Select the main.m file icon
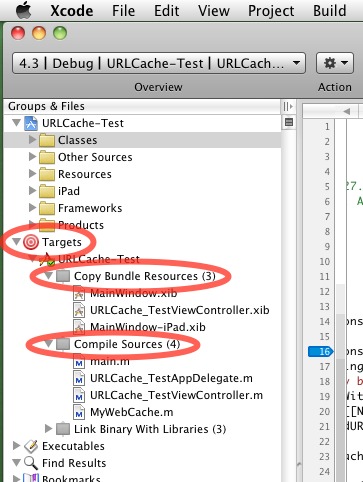Image resolution: width=363 pixels, height=482 pixels. pyautogui.click(x=79, y=362)
